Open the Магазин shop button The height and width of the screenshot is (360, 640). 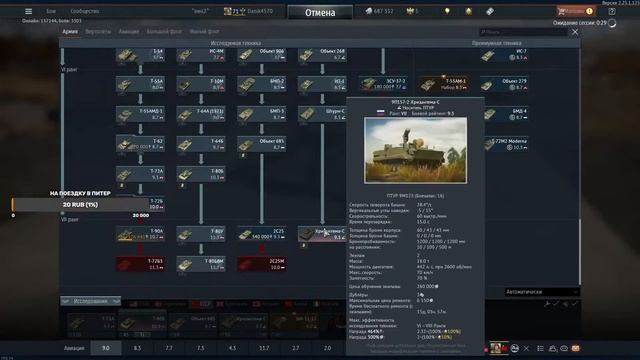(x=576, y=11)
